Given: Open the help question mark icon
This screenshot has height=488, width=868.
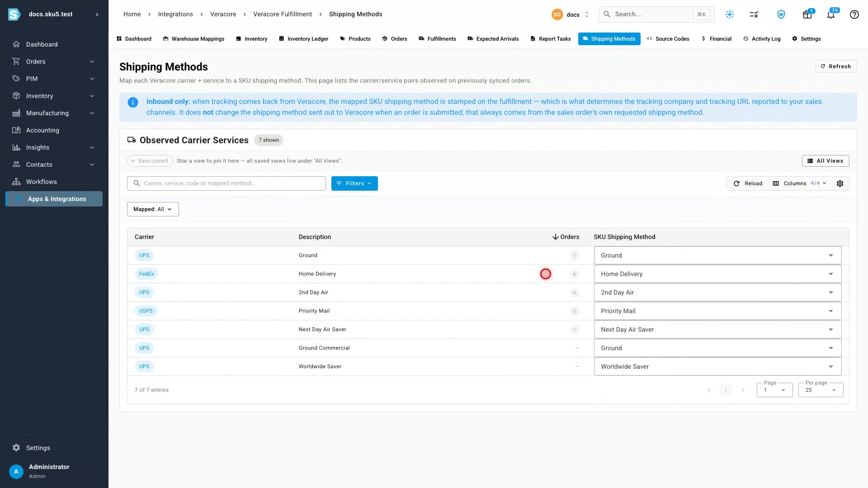Looking at the screenshot, I should (x=854, y=14).
